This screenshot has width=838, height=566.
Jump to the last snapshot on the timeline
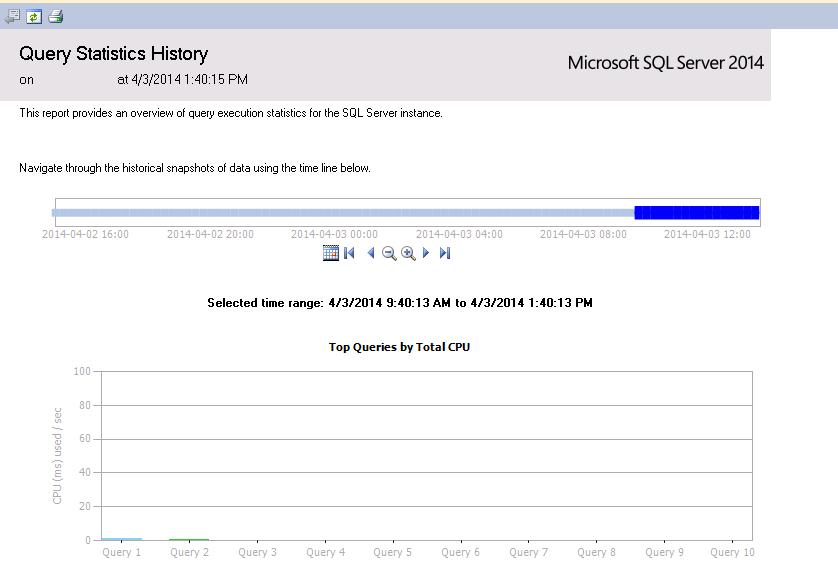click(x=445, y=253)
